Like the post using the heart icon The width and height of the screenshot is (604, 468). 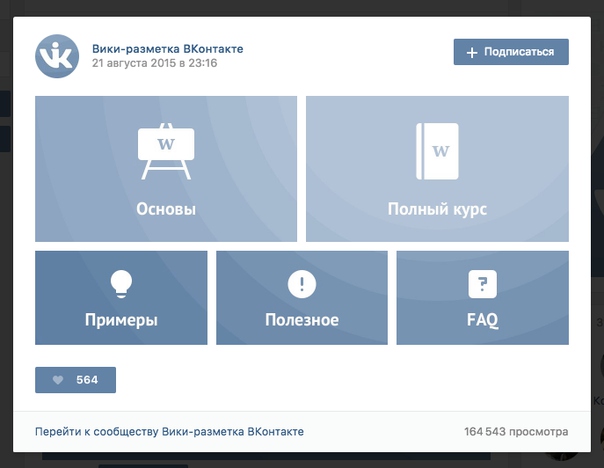58,380
